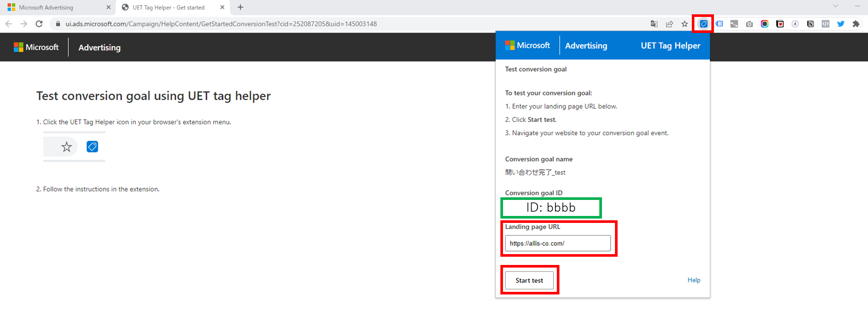
Task: Open the Help link in popup
Action: 694,280
